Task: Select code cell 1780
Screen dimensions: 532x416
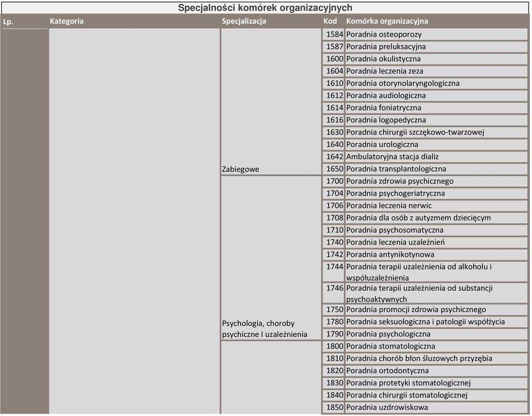Action: point(333,321)
